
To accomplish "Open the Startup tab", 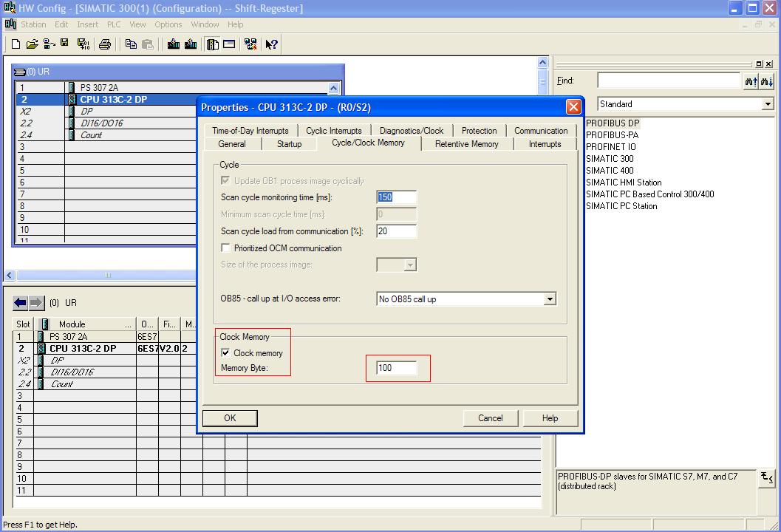I will point(290,144).
